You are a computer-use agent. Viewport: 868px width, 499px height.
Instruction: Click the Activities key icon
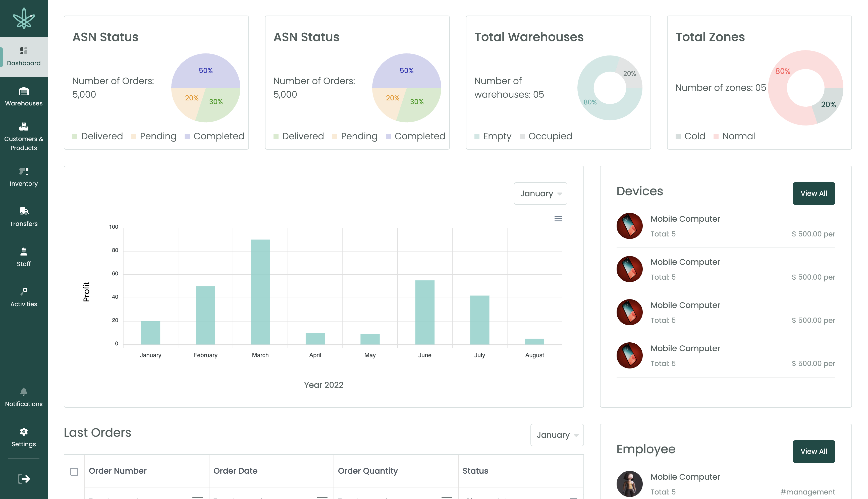24,291
